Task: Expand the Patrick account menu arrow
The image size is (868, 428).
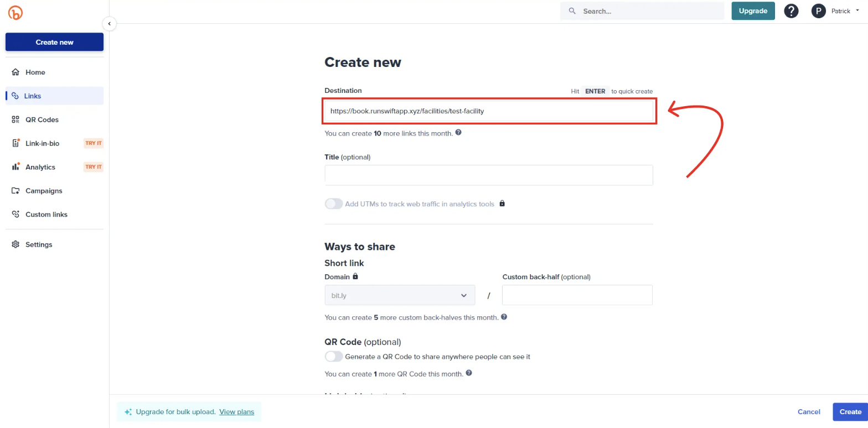Action: coord(857,11)
